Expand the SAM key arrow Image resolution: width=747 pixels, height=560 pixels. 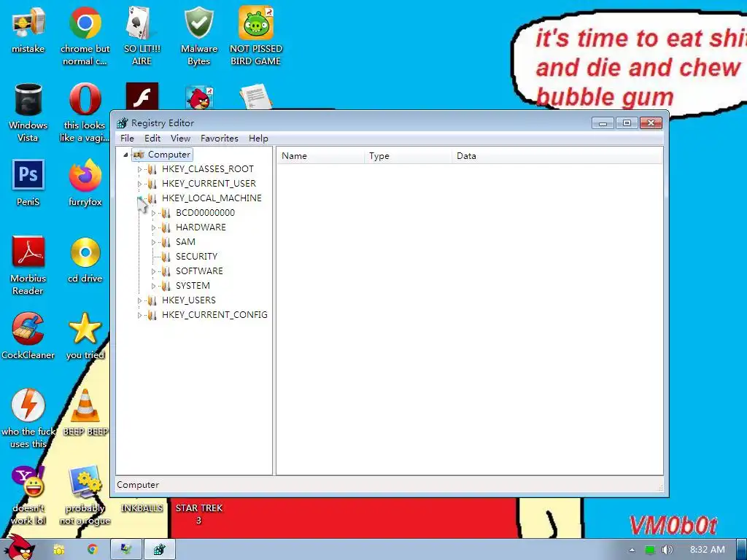(153, 242)
